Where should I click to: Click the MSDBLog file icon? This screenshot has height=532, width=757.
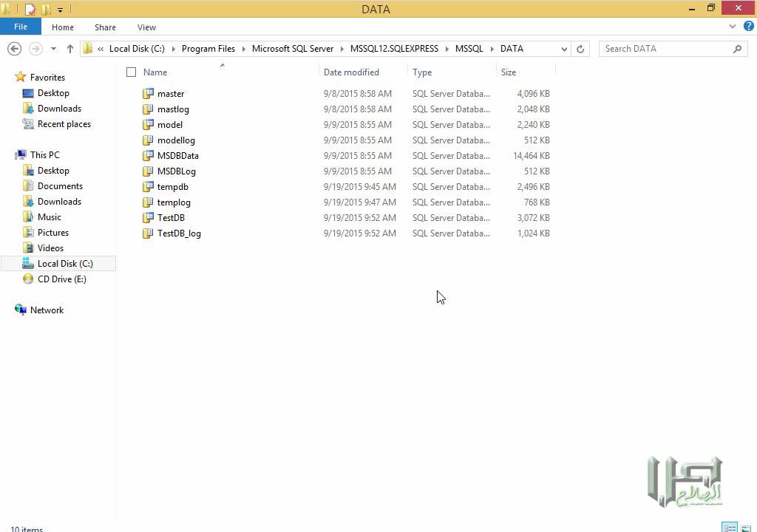click(148, 171)
